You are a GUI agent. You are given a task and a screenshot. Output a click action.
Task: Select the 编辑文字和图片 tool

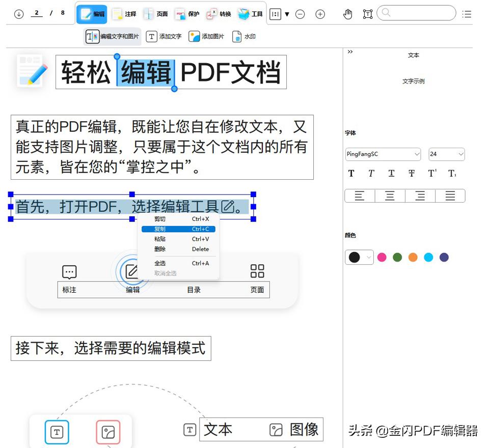[x=112, y=36]
